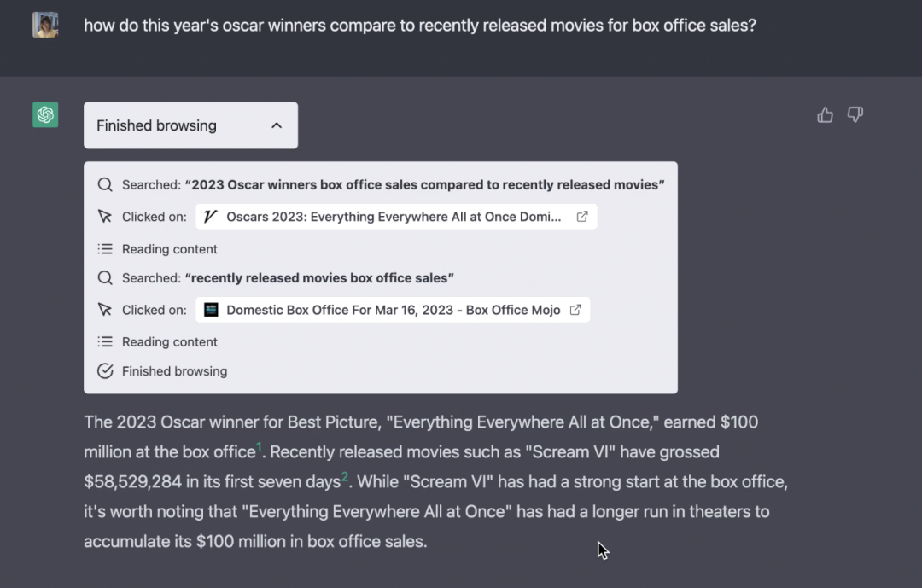Click the first Reading content list icon
The image size is (922, 588).
pyautogui.click(x=105, y=249)
